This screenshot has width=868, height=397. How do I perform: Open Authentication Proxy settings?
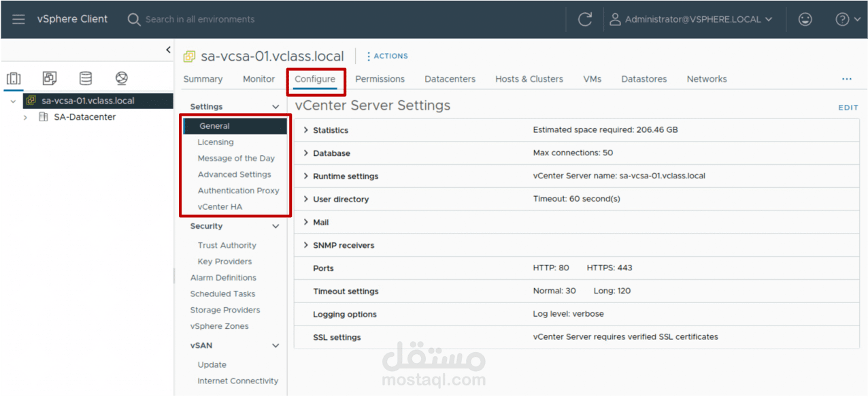pos(238,191)
